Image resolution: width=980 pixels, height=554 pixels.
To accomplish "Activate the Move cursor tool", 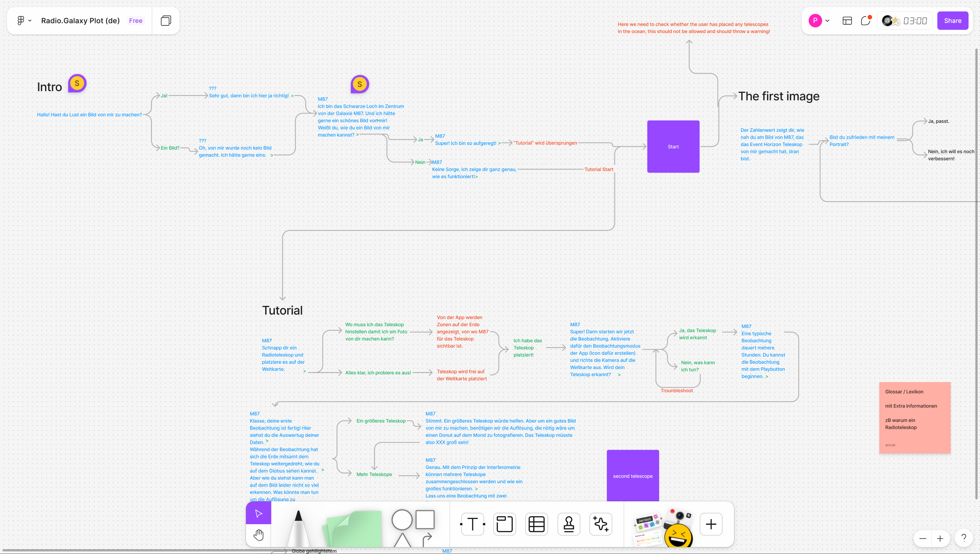I will point(258,513).
